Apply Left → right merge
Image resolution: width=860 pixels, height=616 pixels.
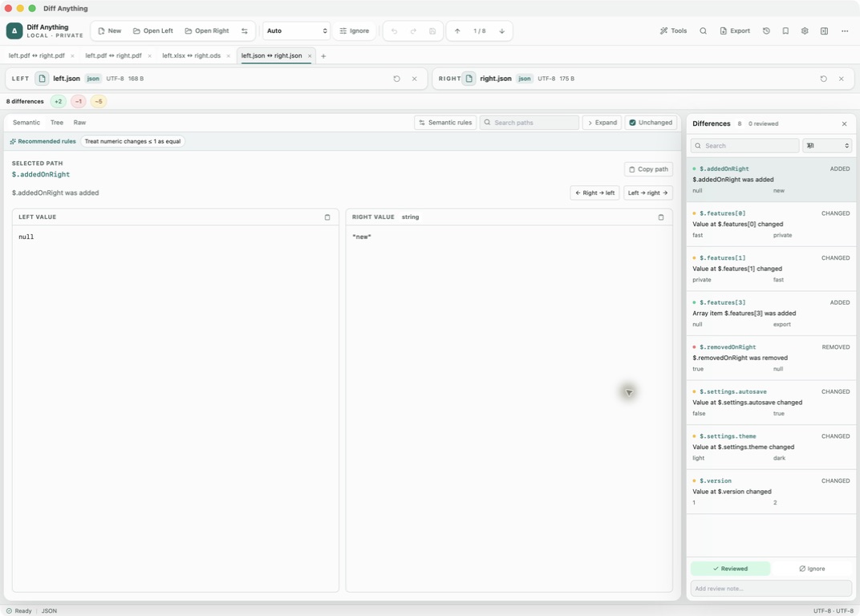pos(647,193)
